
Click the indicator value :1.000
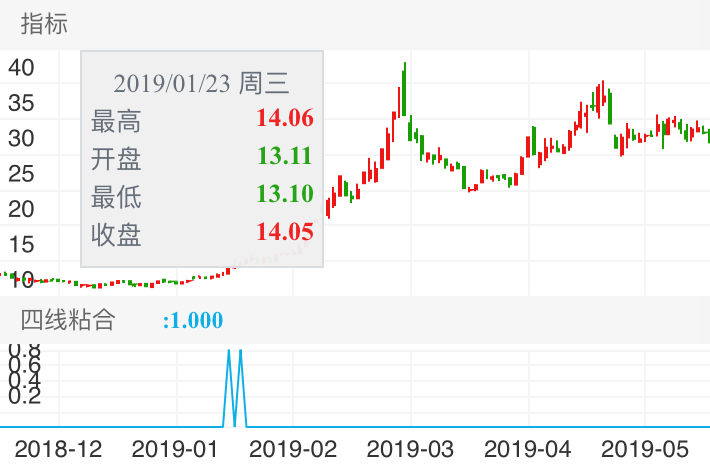193,320
